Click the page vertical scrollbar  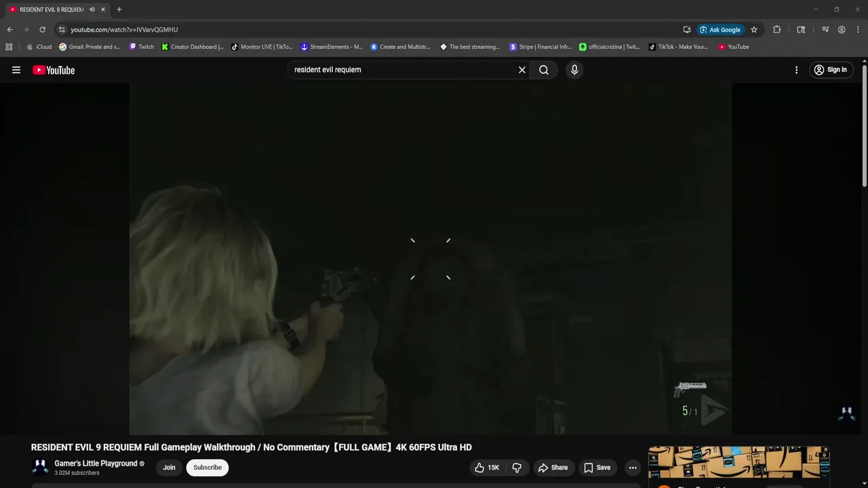tap(864, 126)
